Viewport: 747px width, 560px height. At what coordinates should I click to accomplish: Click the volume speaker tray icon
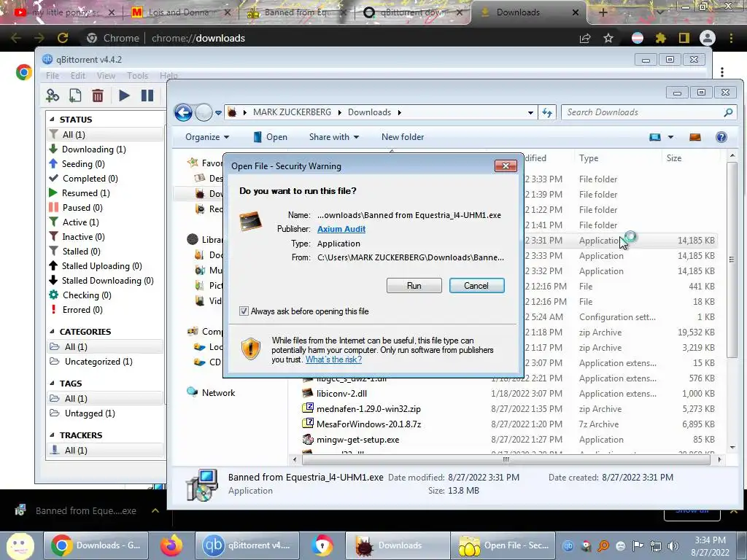tap(673, 545)
